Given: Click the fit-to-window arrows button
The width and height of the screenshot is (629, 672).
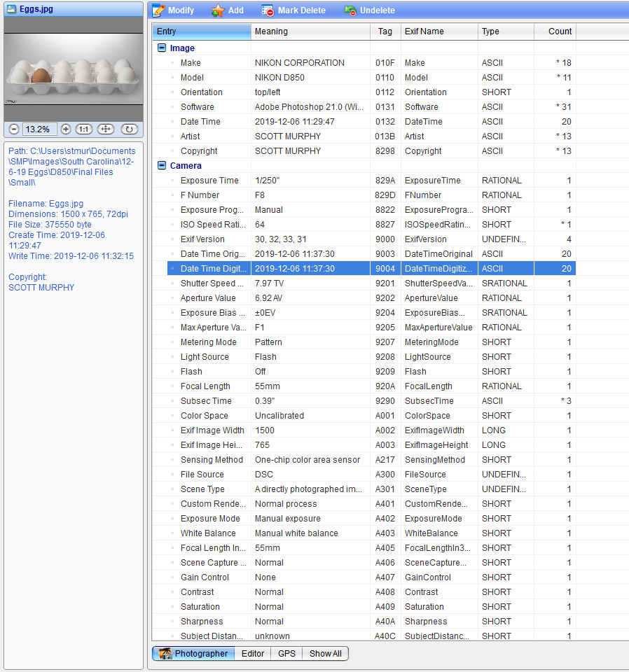Looking at the screenshot, I should coord(106,129).
